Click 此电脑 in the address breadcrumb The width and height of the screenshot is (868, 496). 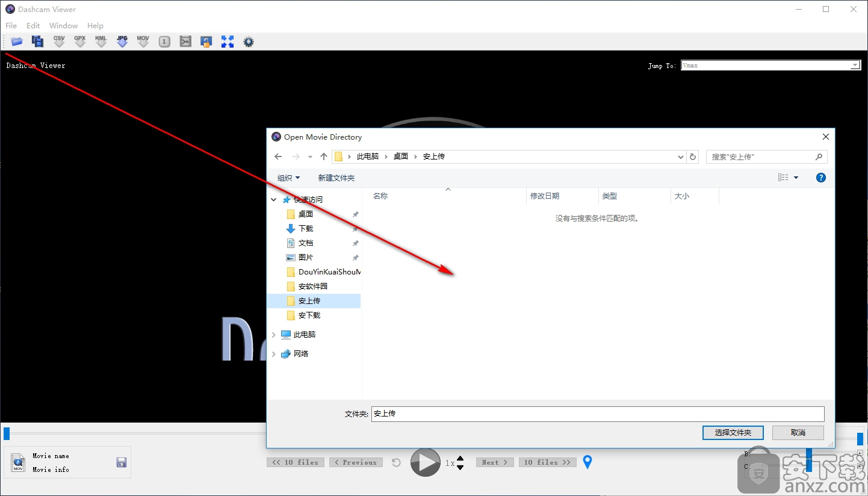point(368,157)
